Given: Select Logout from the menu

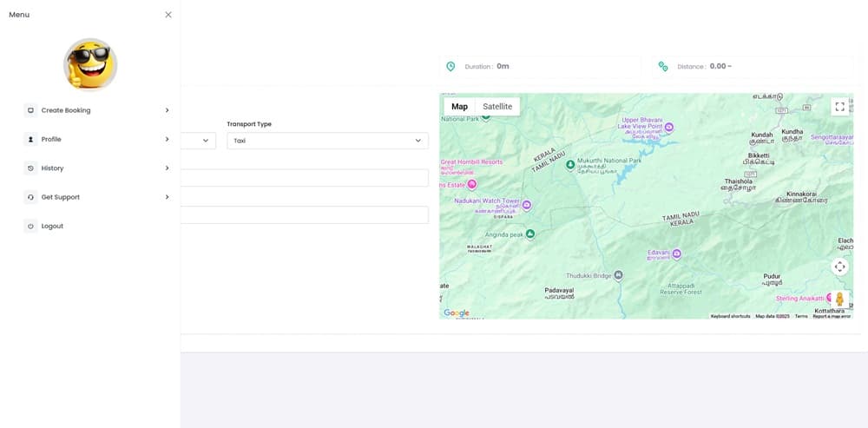Looking at the screenshot, I should pos(52,227).
